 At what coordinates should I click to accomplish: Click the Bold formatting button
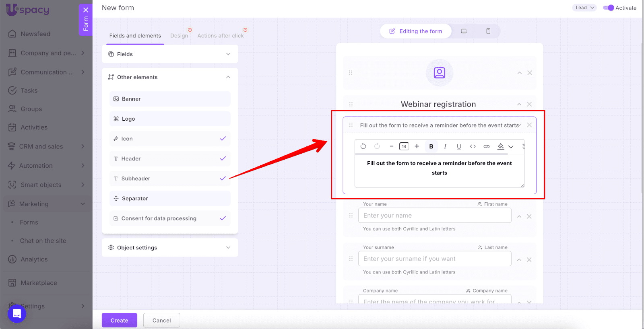tap(431, 146)
